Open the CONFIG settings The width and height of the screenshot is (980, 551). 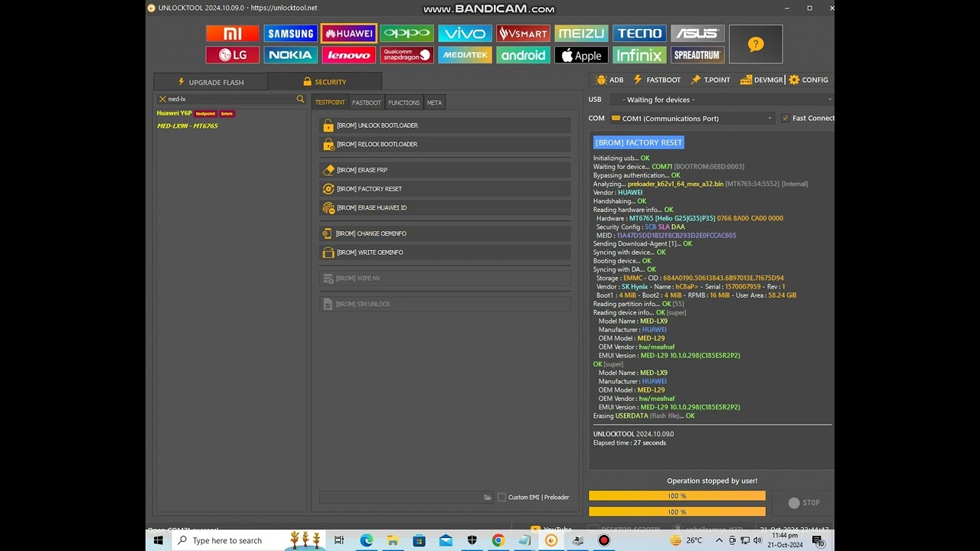coord(808,80)
